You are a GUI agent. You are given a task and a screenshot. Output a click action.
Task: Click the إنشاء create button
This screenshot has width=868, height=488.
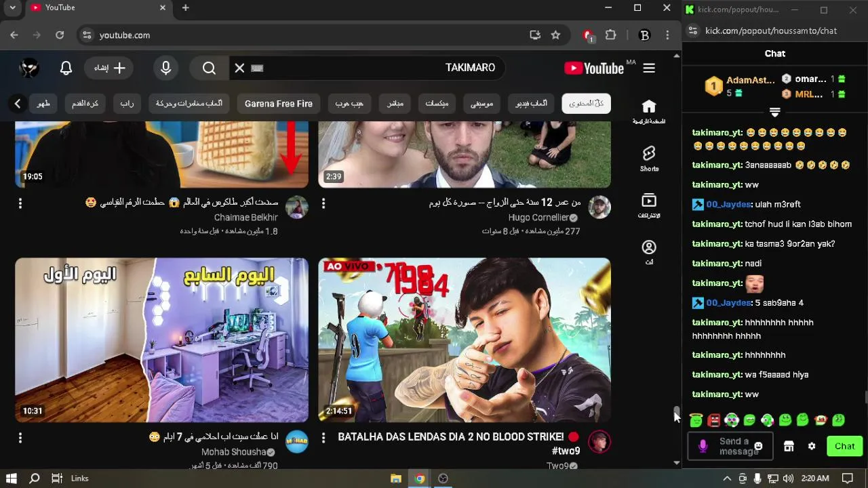[x=110, y=68]
